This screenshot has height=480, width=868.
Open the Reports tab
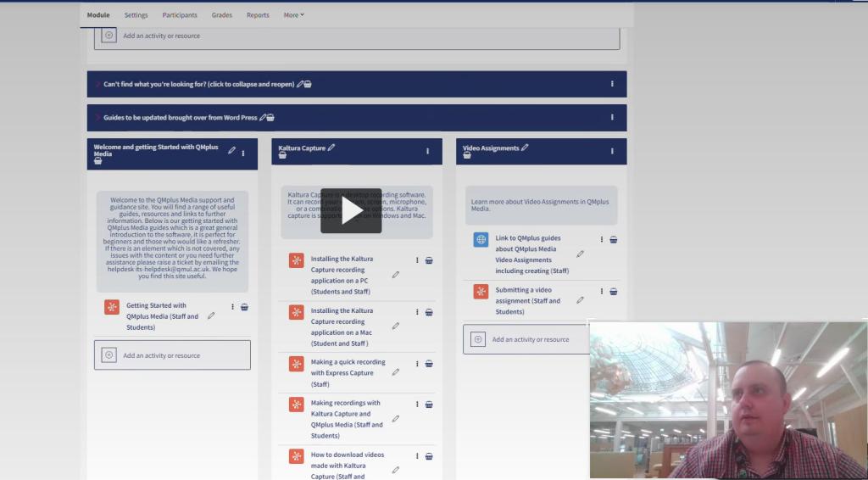click(x=258, y=15)
